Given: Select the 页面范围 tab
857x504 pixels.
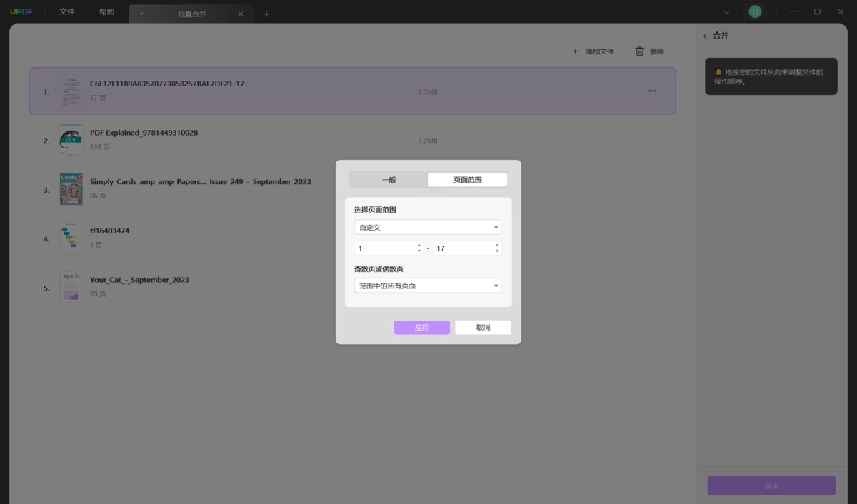Looking at the screenshot, I should coord(468,180).
